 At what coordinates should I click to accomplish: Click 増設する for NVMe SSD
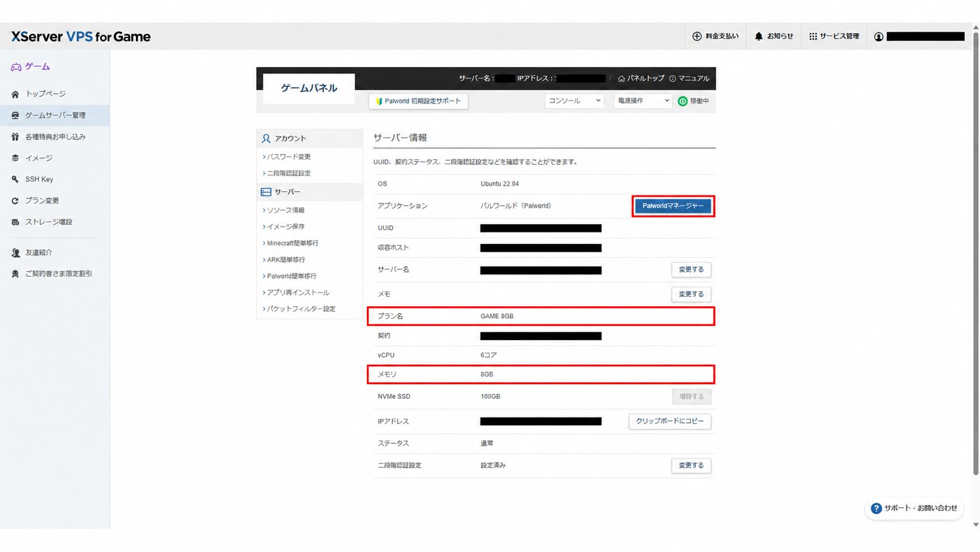tap(691, 397)
